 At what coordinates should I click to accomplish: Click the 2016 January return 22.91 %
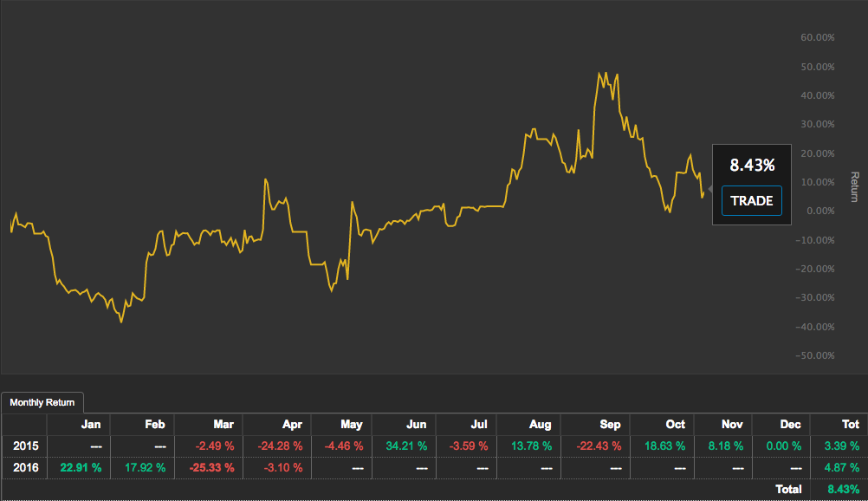coord(81,468)
